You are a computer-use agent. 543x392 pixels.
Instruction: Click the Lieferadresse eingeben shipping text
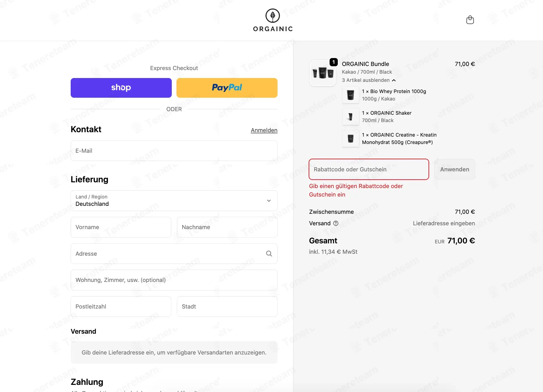[444, 223]
